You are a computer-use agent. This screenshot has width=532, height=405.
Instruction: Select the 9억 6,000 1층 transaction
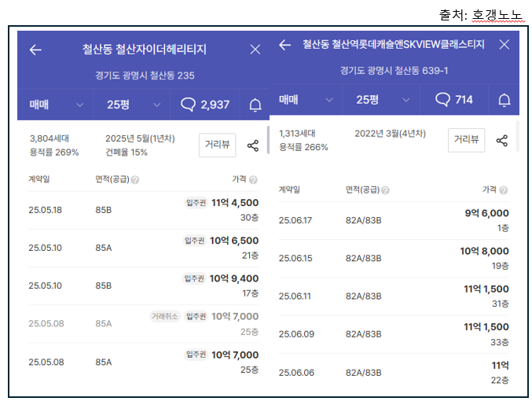click(394, 221)
